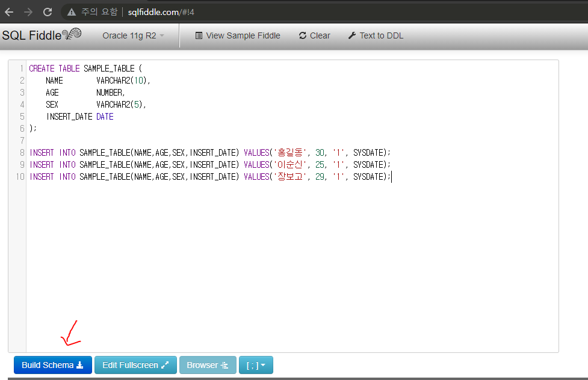This screenshot has width=588, height=380.
Task: Select Text to DDL from the toolbar
Action: point(381,35)
